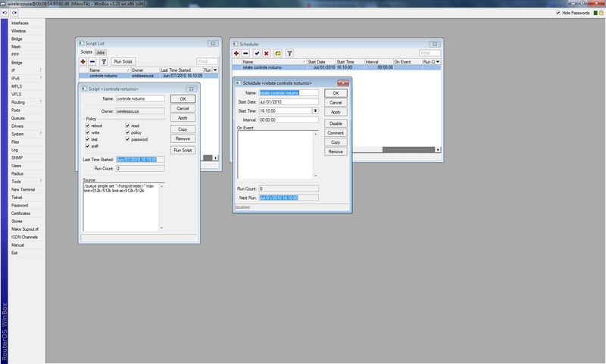This screenshot has height=364, width=606.
Task: Toggle test policy checkbox
Action: (87, 139)
